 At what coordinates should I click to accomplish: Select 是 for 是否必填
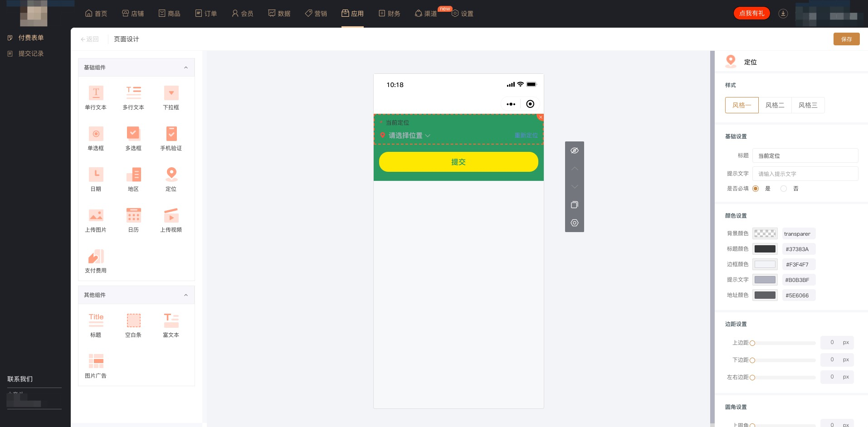coord(756,189)
